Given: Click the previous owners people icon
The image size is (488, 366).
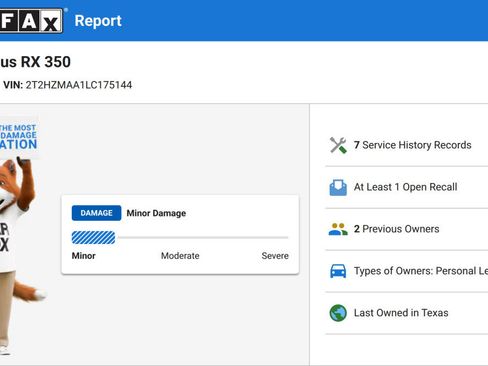Looking at the screenshot, I should [338, 229].
